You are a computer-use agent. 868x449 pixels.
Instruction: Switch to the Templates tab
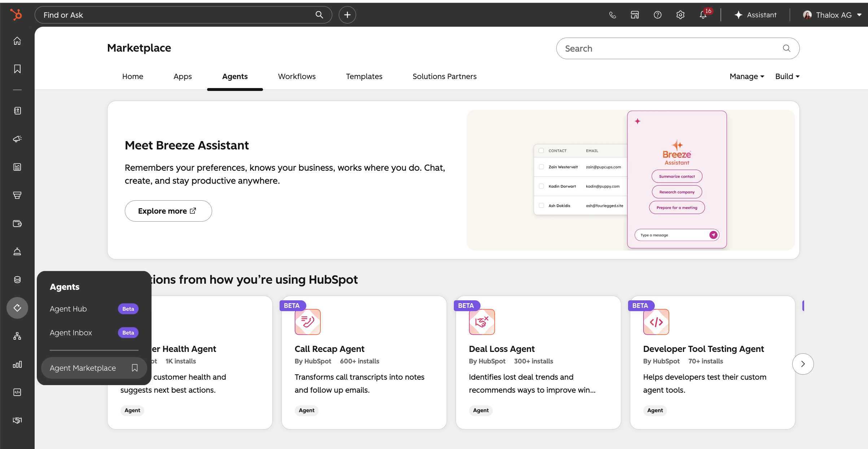click(x=364, y=77)
